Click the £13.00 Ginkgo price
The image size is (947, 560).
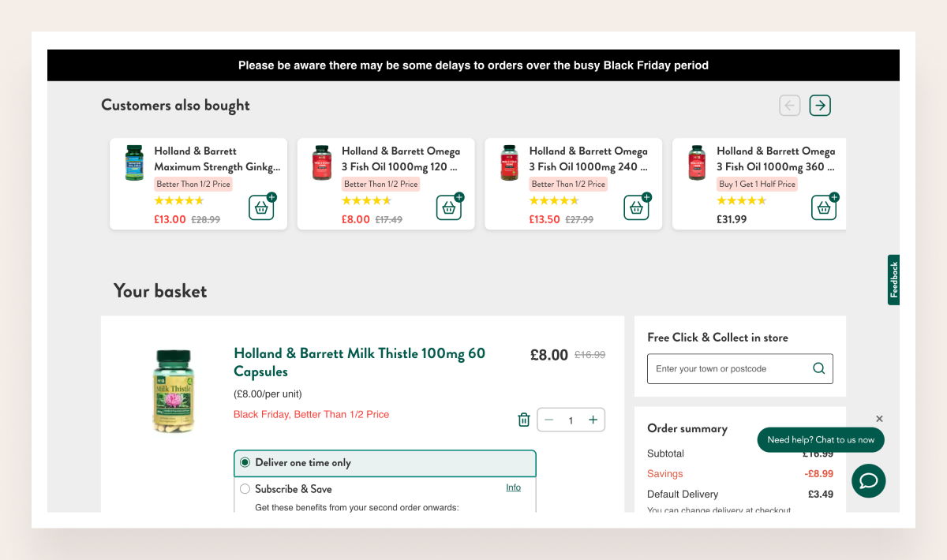pos(170,219)
